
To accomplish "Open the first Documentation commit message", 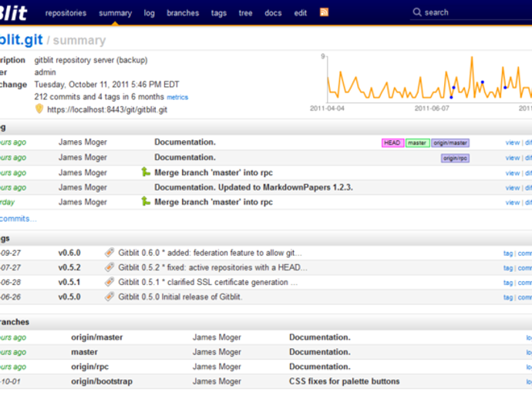I will tap(185, 142).
